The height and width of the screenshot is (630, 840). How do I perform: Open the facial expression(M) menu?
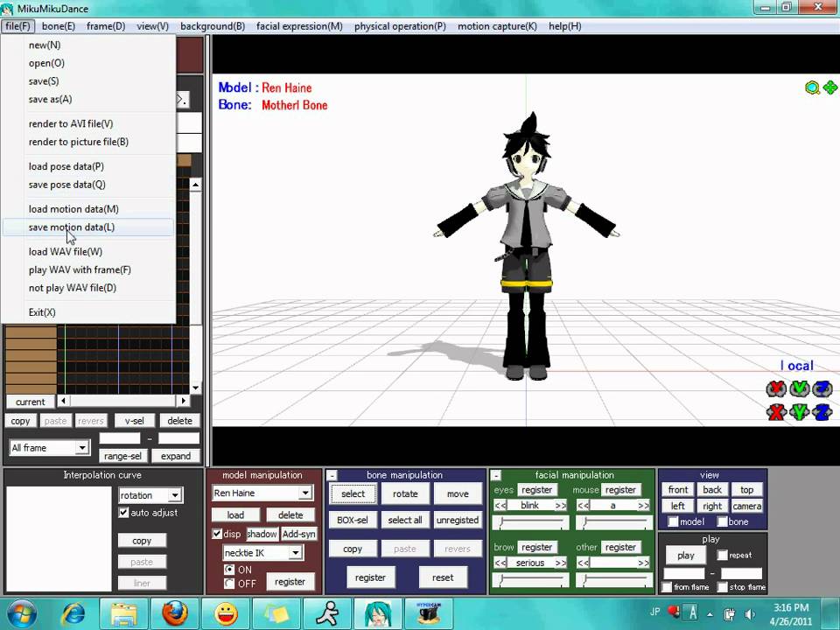click(299, 26)
